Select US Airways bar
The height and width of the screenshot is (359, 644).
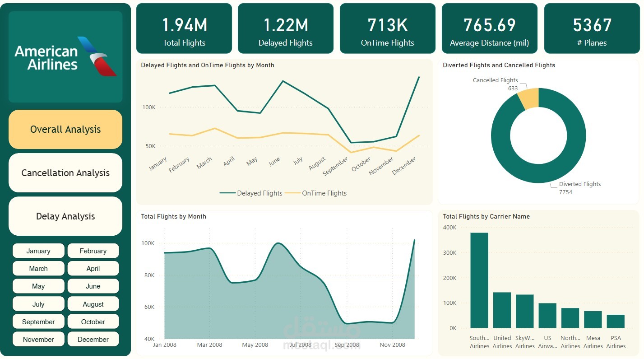pyautogui.click(x=547, y=315)
